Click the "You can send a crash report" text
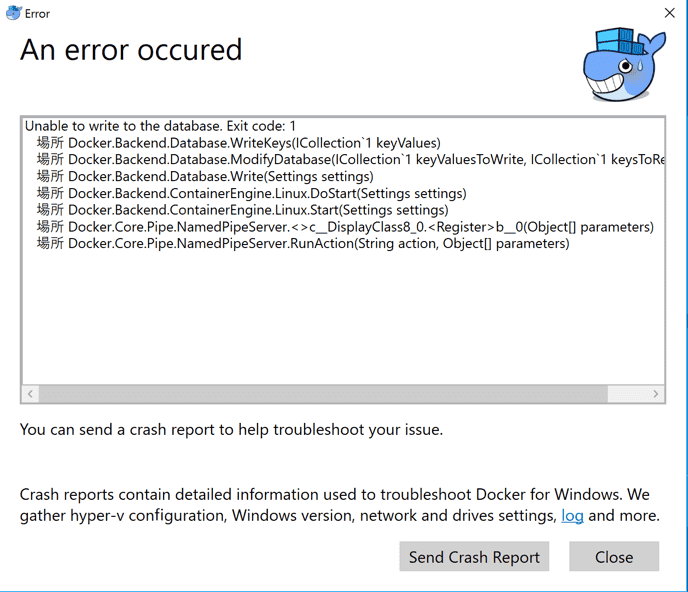The height and width of the screenshot is (592, 688). click(231, 430)
